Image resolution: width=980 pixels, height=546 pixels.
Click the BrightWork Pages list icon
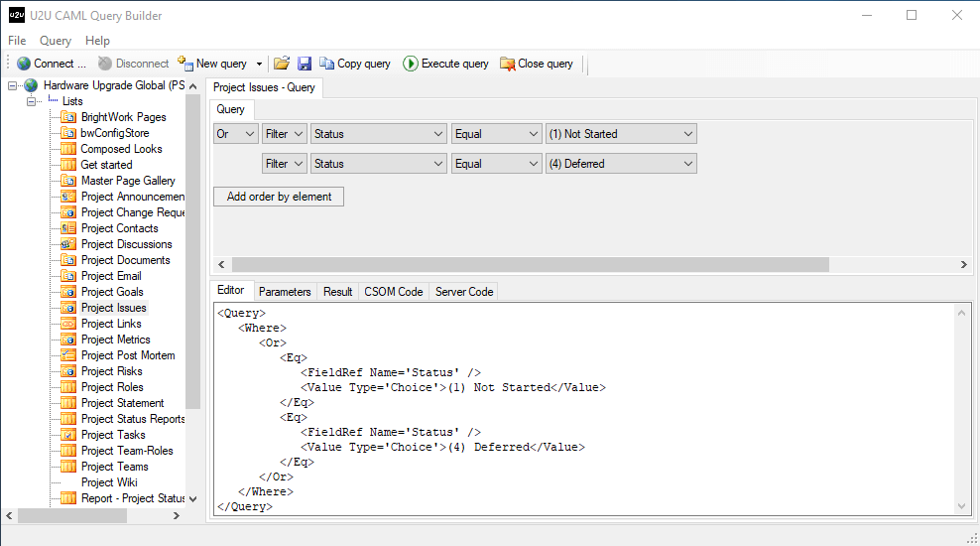(68, 117)
